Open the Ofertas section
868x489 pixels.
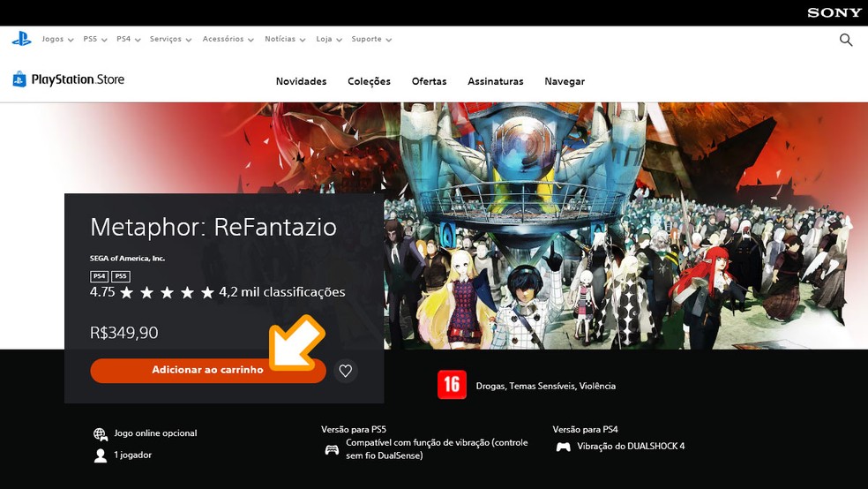pos(429,81)
